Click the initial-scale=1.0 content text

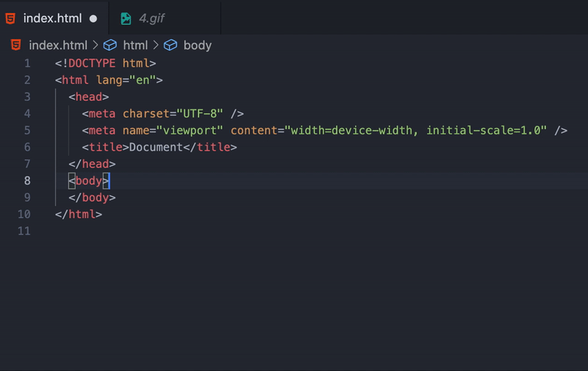(484, 131)
